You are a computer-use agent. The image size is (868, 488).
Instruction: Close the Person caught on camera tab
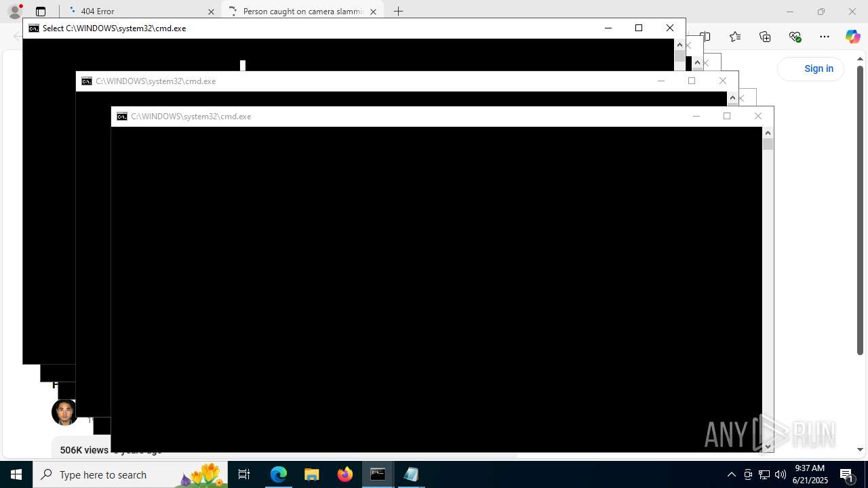pyautogui.click(x=373, y=12)
